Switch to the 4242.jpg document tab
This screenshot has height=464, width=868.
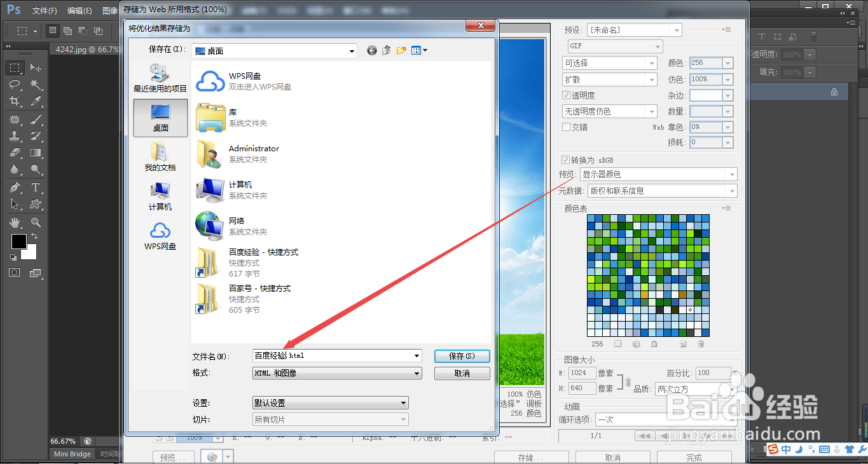click(x=86, y=49)
